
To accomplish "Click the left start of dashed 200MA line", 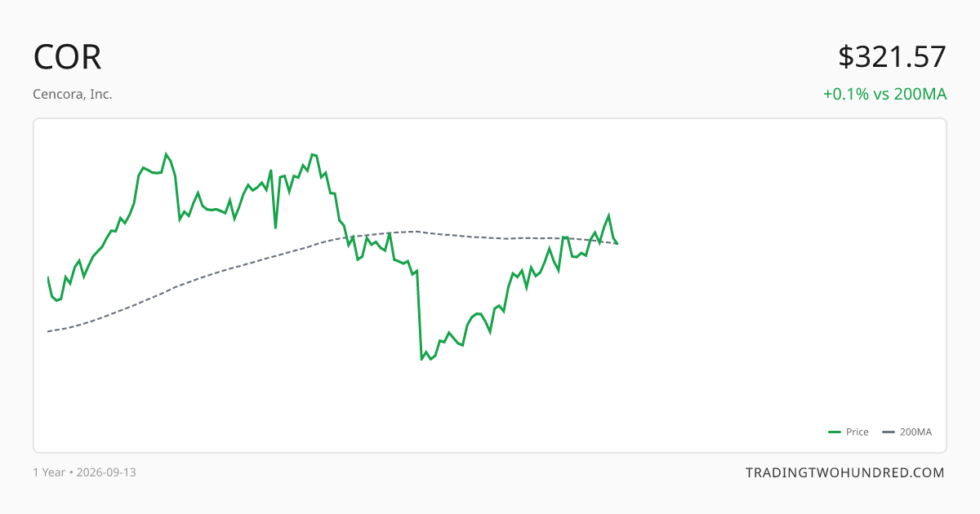I will pos(48,331).
